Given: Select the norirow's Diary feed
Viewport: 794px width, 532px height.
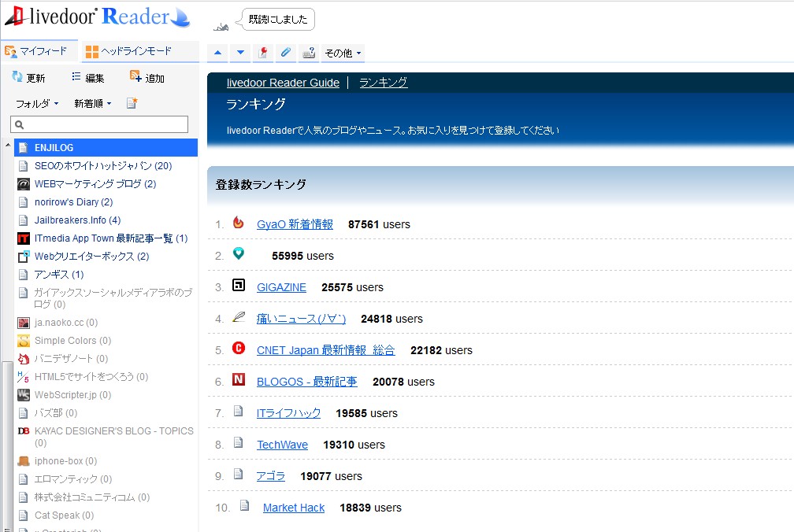Looking at the screenshot, I should point(73,202).
